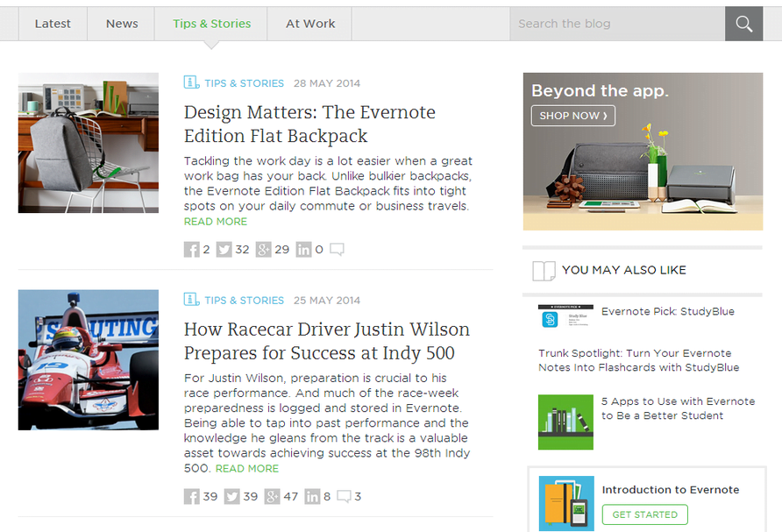Open Evernote Pick: StudyBlue link
782x532 pixels.
[668, 312]
